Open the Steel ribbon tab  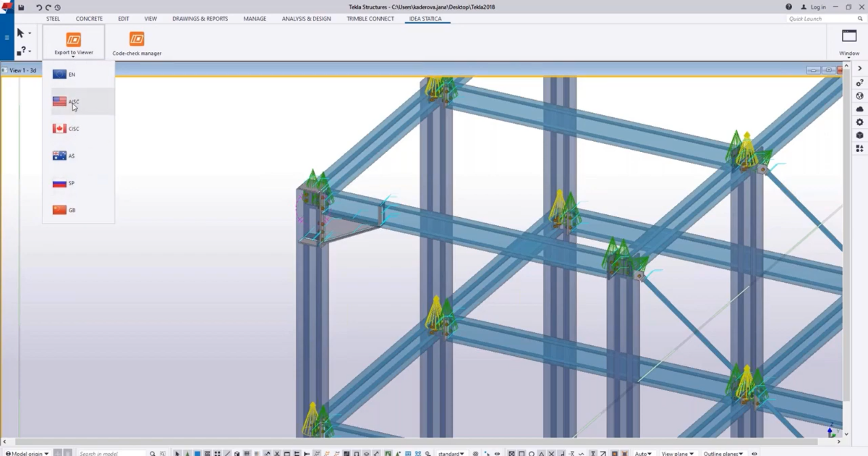53,19
